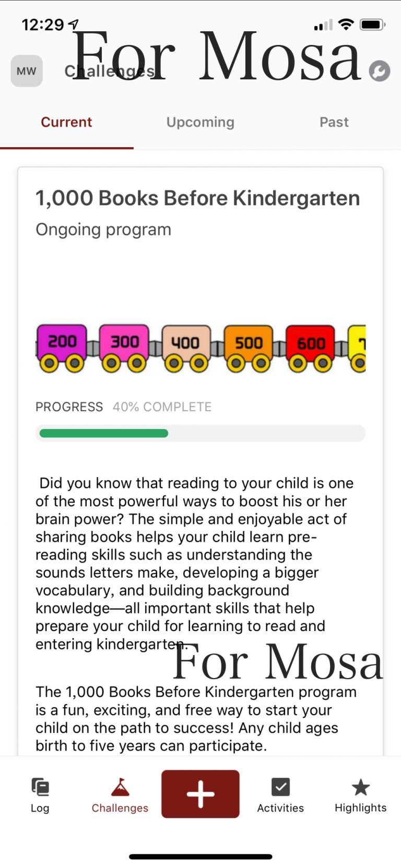Tap the search icon in header
This screenshot has width=401, height=868.
coord(380,71)
